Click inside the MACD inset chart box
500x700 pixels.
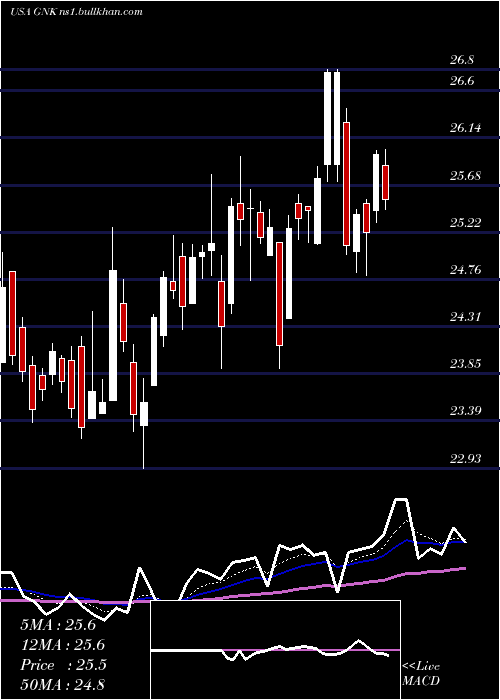coord(275,650)
